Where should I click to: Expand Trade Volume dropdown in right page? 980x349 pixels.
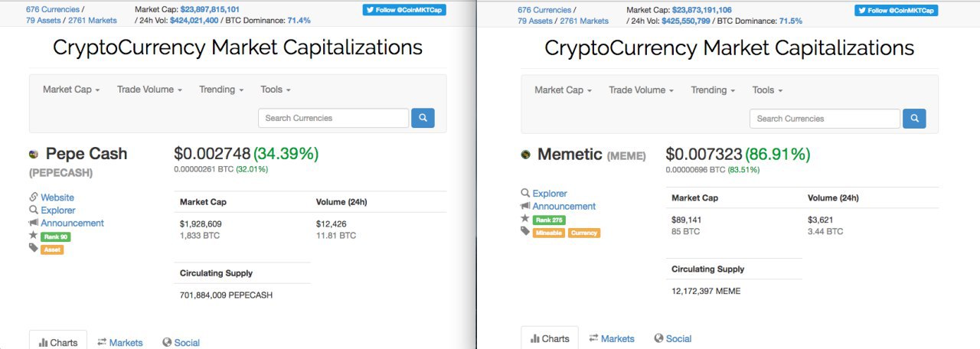(x=642, y=90)
